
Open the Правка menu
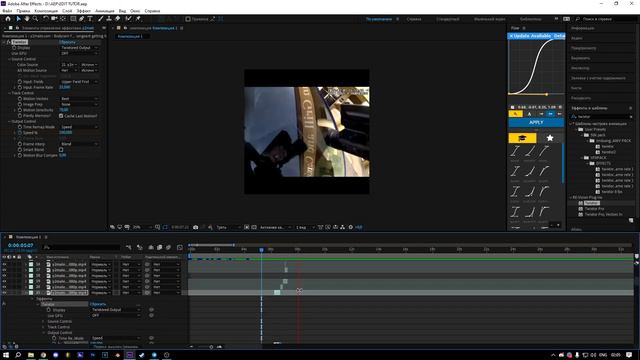click(x=23, y=11)
